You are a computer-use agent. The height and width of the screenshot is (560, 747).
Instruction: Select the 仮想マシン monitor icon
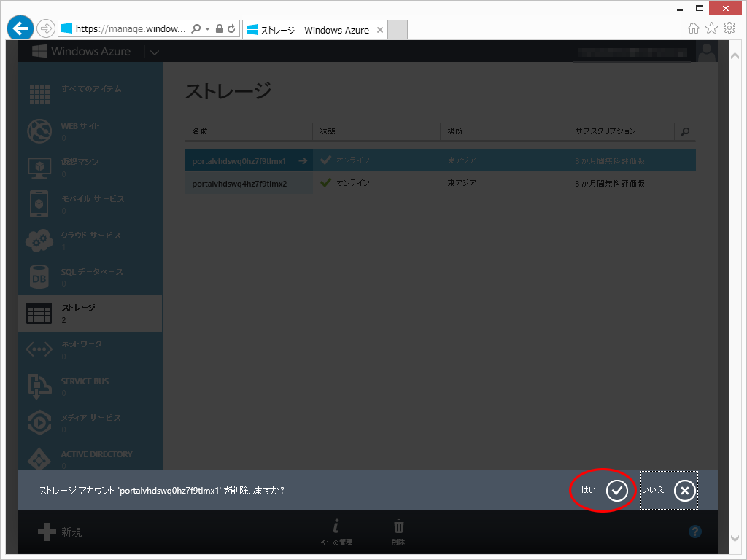[x=39, y=168]
